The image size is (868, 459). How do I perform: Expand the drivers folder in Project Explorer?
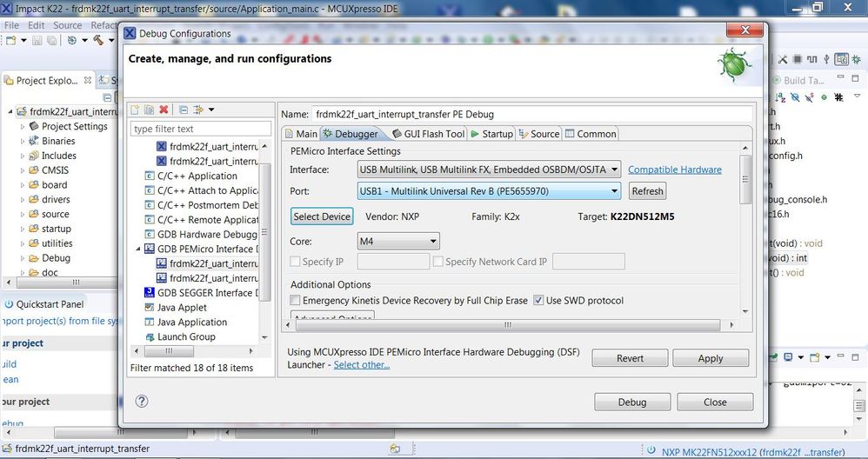[x=22, y=200]
